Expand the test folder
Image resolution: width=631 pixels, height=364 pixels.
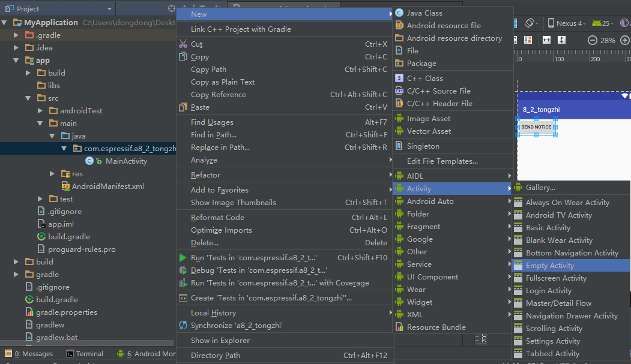click(x=40, y=199)
